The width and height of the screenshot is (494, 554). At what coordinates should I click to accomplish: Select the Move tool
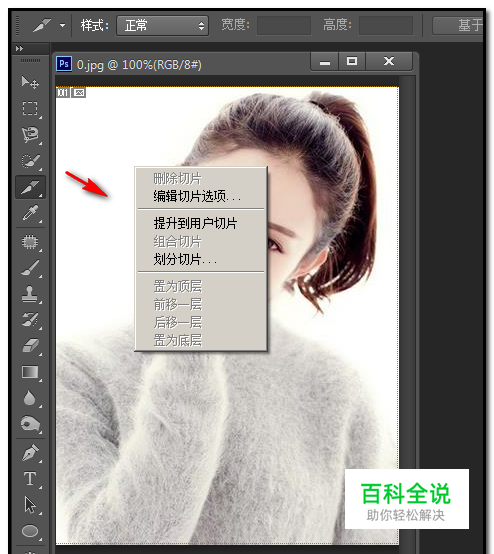coord(30,82)
